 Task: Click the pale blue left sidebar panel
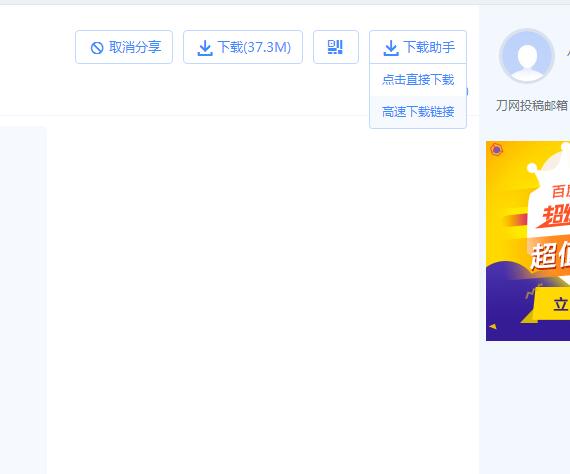23,300
